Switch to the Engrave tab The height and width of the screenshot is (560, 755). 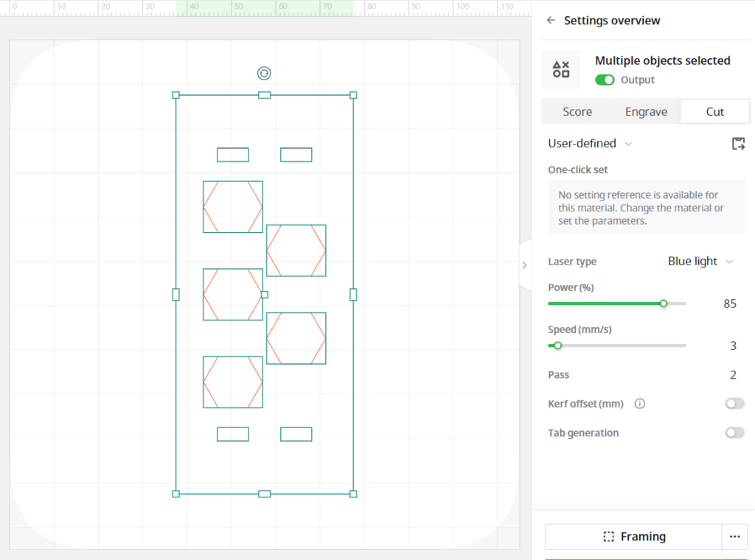click(x=646, y=111)
